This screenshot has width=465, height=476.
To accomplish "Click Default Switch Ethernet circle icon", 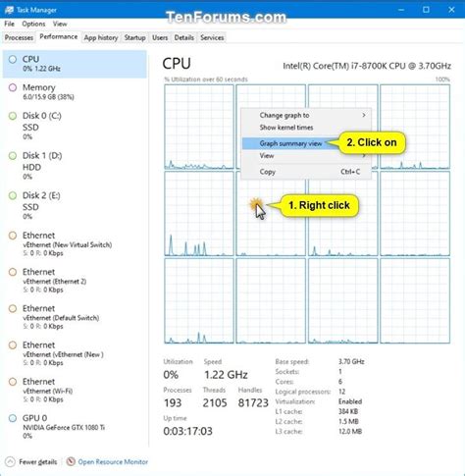I will click(13, 308).
